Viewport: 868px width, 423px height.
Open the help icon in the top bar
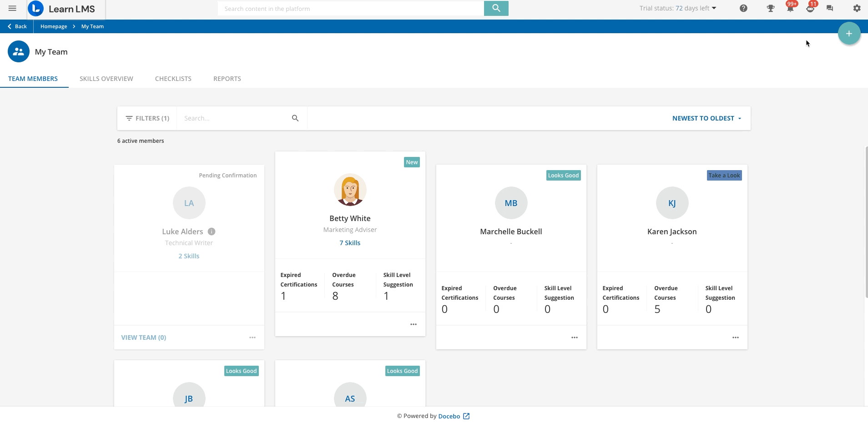point(744,8)
